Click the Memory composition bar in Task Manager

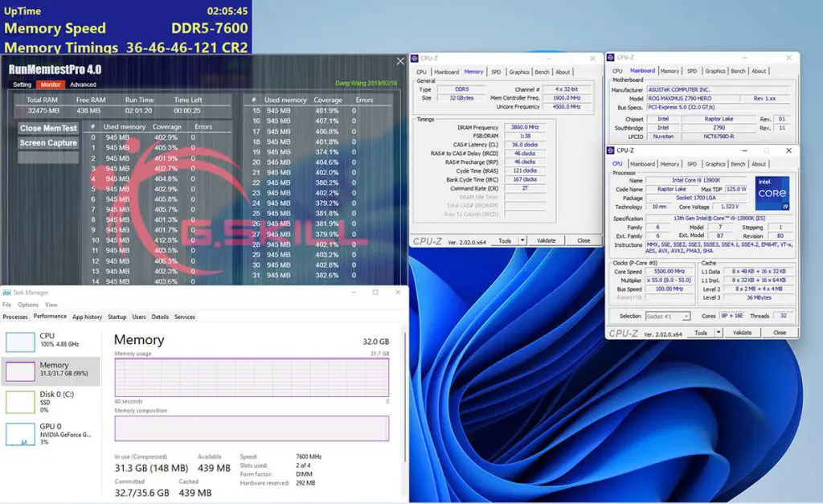pos(252,428)
